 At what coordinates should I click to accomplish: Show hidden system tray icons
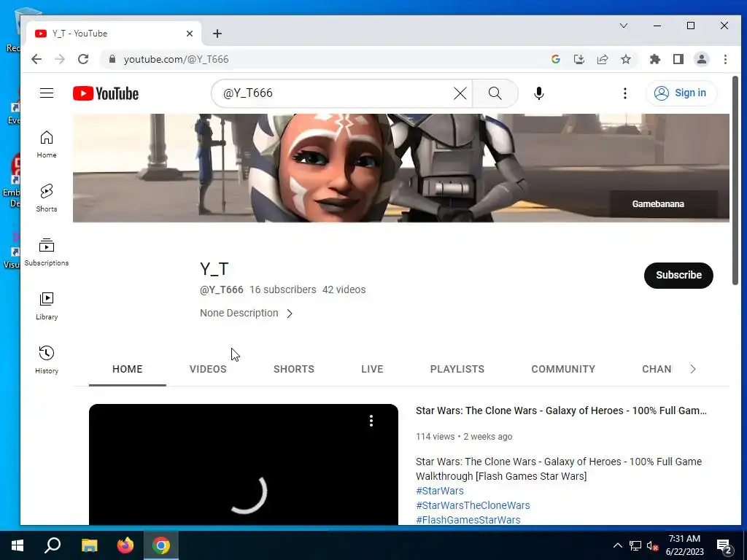pos(617,545)
